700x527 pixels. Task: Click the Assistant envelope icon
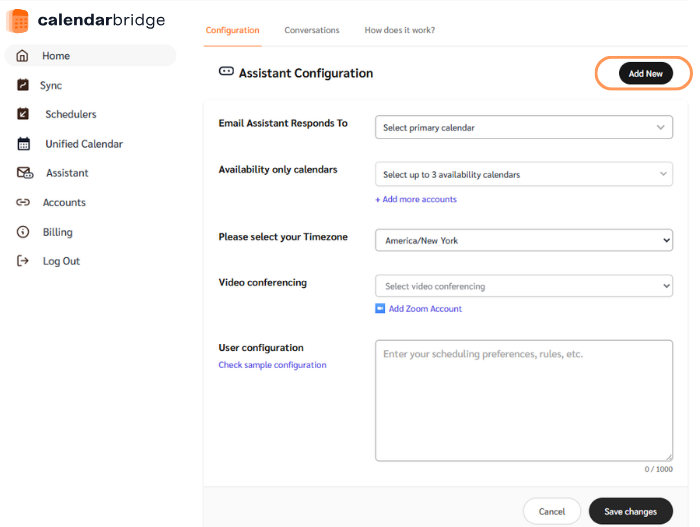click(x=25, y=173)
